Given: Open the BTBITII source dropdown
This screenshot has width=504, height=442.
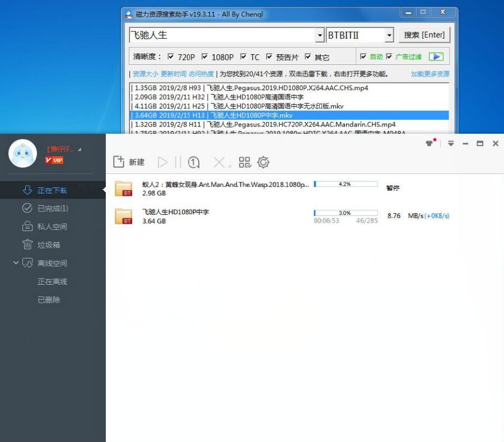Looking at the screenshot, I should pos(390,34).
